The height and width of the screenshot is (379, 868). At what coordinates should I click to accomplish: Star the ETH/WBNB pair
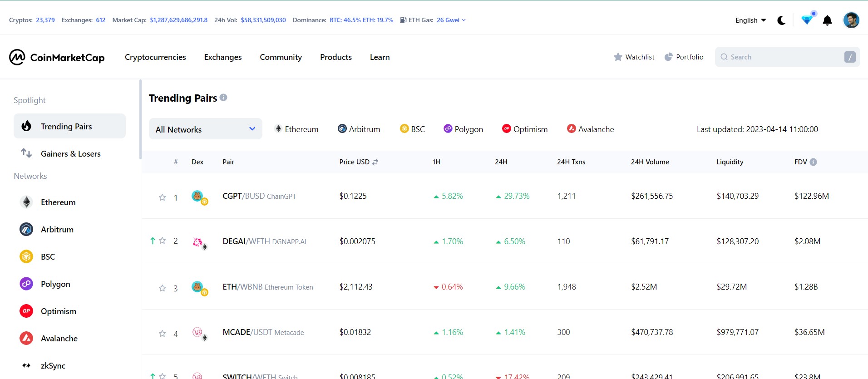click(162, 288)
